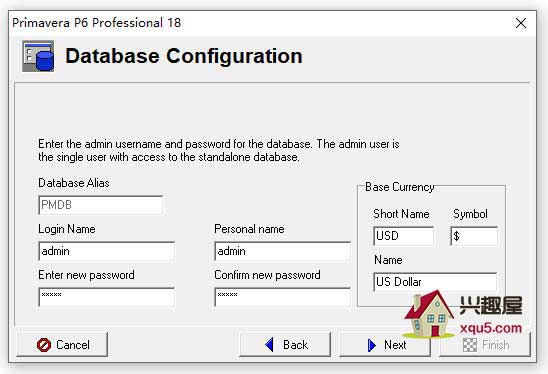The height and width of the screenshot is (374, 548).
Task: Click the checkered flag Finish icon
Action: coord(469,345)
